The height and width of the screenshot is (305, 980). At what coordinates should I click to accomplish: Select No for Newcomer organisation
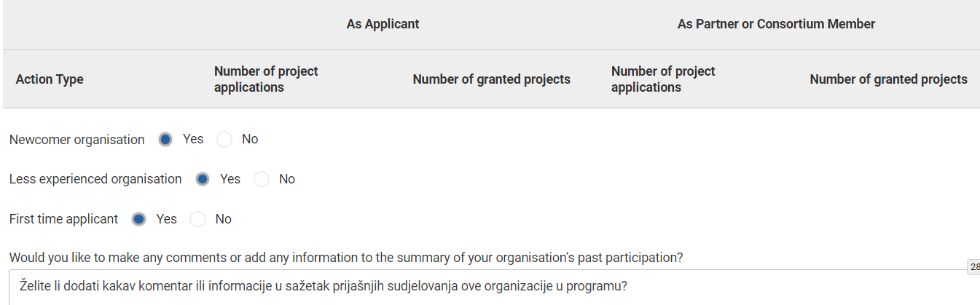[x=224, y=139]
